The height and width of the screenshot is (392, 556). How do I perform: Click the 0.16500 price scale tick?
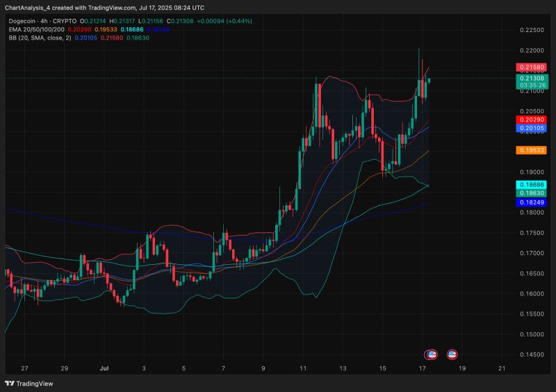tap(532, 274)
